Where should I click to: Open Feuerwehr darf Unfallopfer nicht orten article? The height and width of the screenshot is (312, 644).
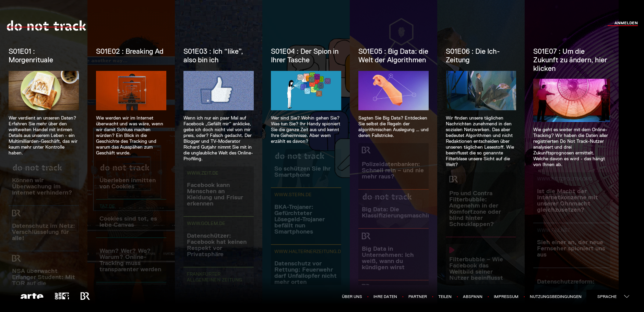click(305, 273)
